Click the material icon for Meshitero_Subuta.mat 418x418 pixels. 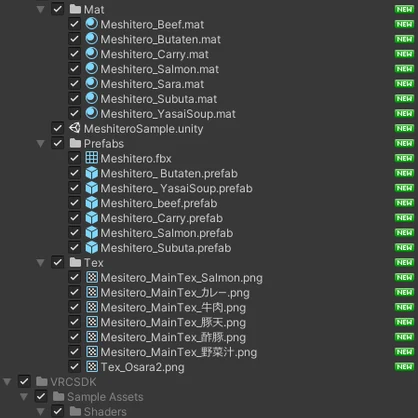coord(92,98)
